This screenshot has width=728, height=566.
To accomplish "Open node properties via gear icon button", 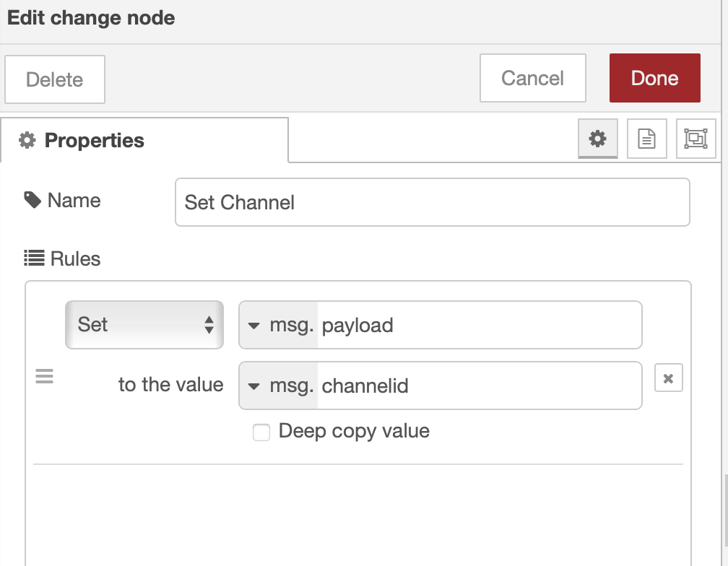I will click(597, 139).
